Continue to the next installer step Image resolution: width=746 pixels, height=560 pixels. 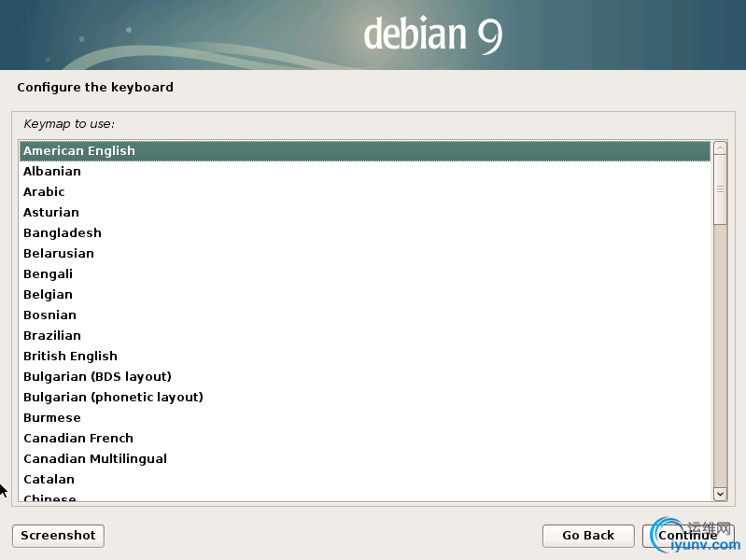click(x=688, y=536)
